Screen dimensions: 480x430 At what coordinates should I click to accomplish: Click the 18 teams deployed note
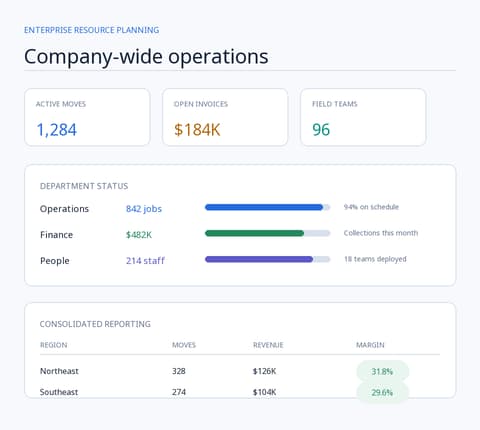coord(375,259)
